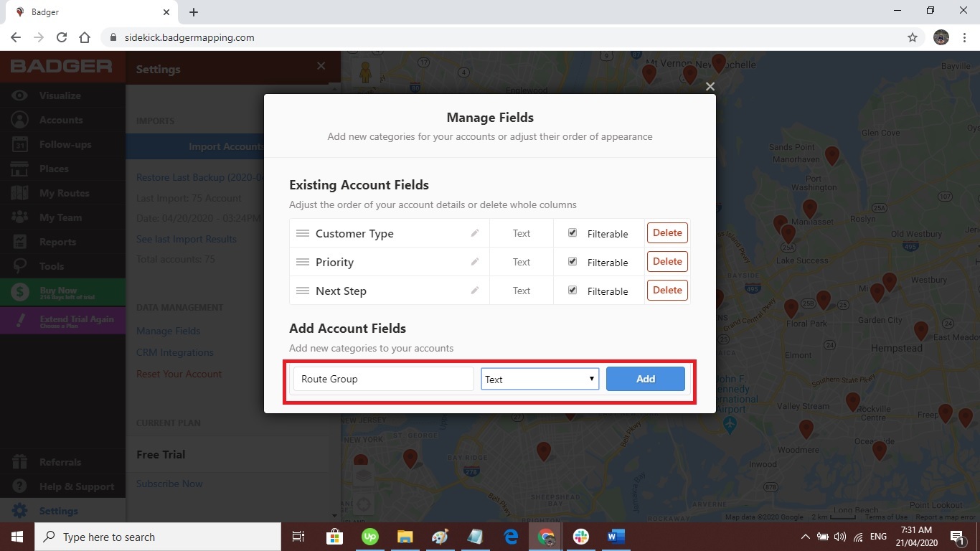Click the browser home icon
Image resolution: width=980 pixels, height=551 pixels.
(85, 37)
